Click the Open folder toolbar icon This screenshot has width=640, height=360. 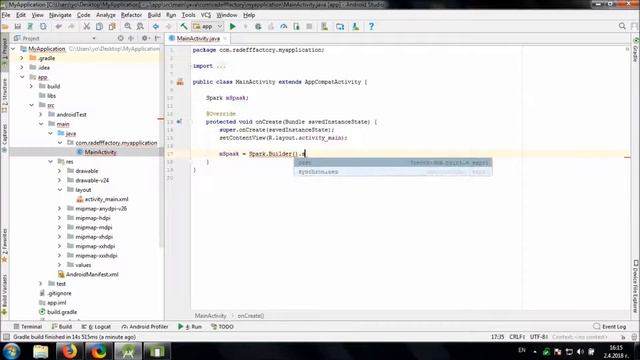5,27
